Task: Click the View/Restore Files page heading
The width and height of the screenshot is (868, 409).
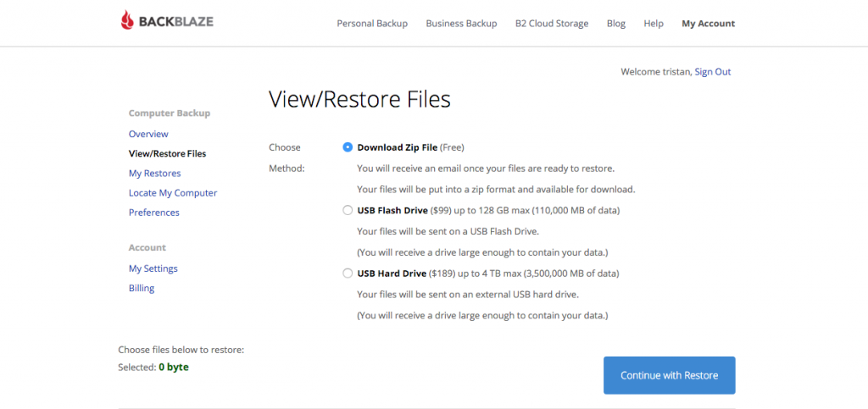Action: pos(359,99)
